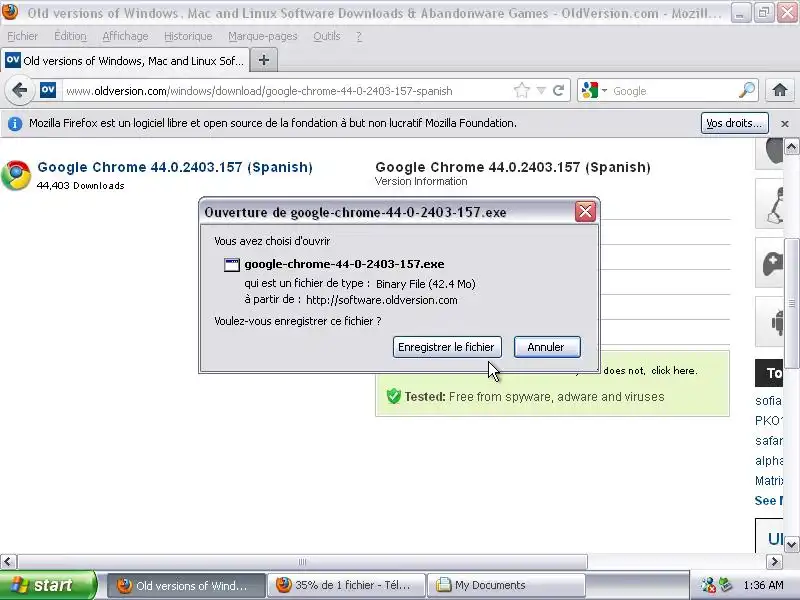Click the 'See' more link in sidebar
800x600 pixels.
[768, 501]
